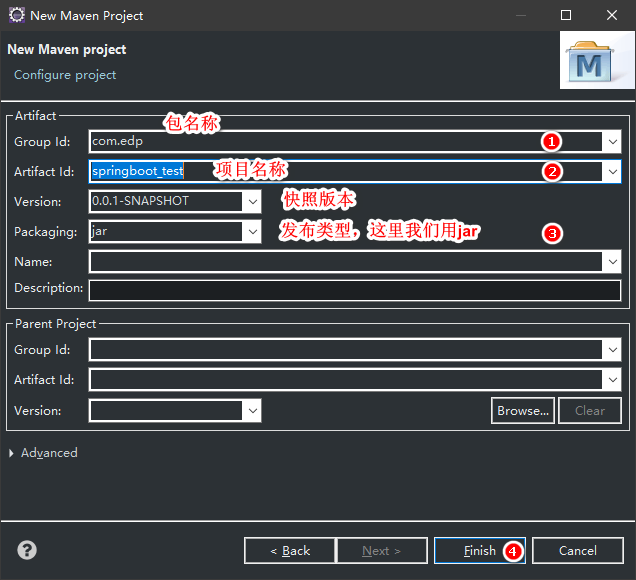Close the New Maven Project dialog

pos(612,15)
